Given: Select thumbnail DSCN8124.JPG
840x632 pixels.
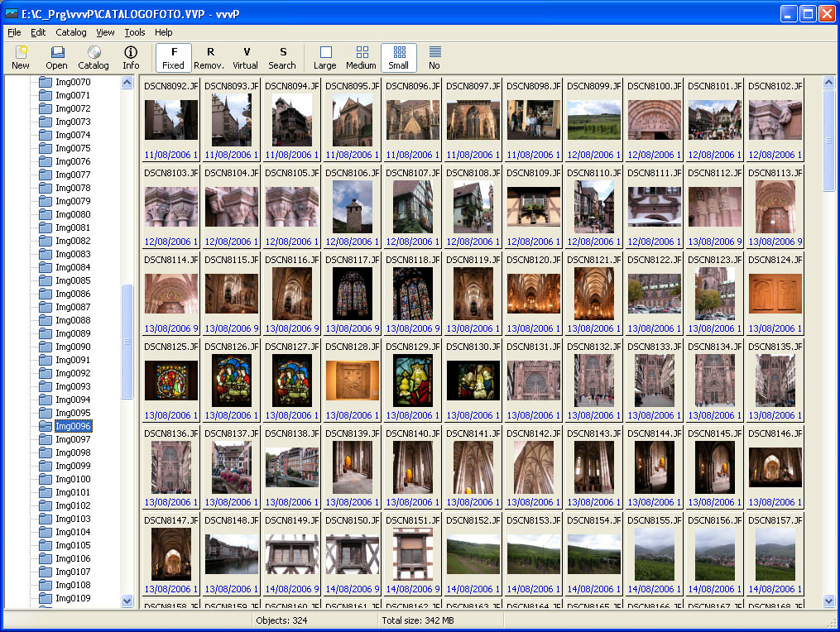Looking at the screenshot, I should pos(775,294).
